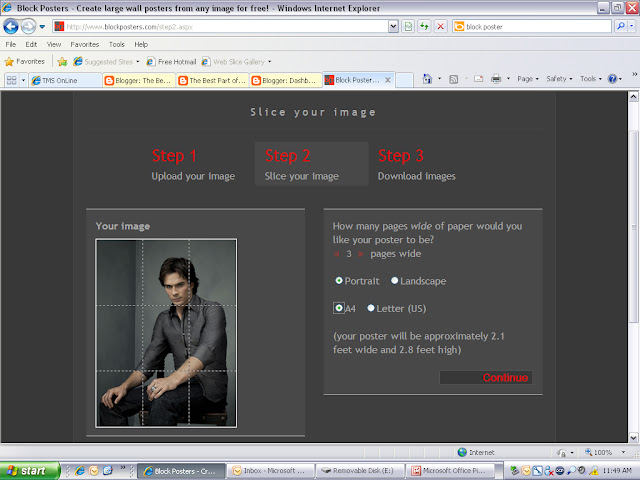
Task: Click the RSS Feeds icon
Action: coord(453,79)
